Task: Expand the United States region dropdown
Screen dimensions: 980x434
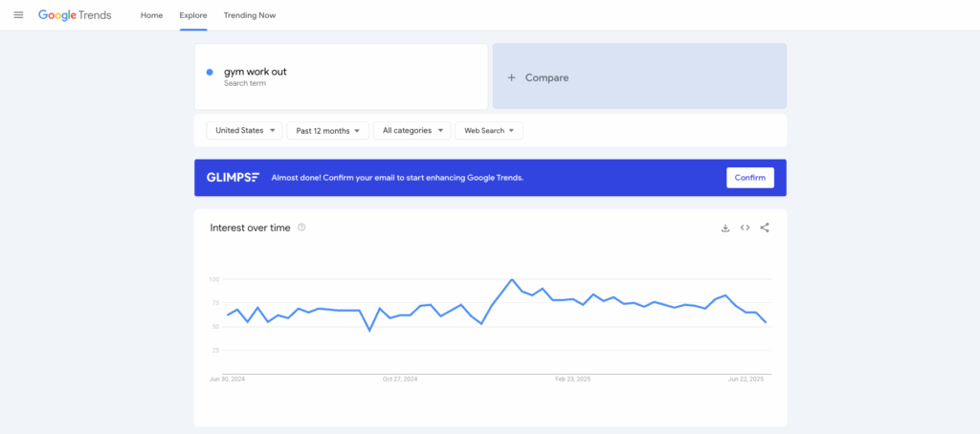Action: 247,130
